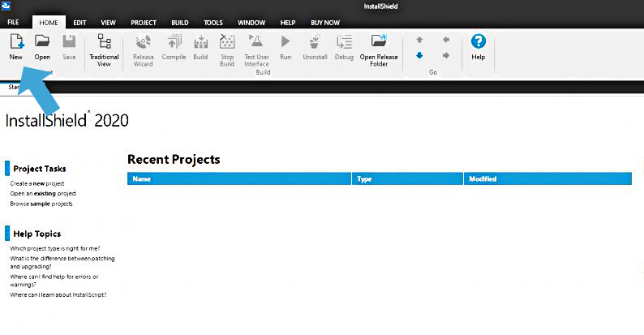Click the BUY NOW tab
644x335 pixels.
tap(325, 23)
